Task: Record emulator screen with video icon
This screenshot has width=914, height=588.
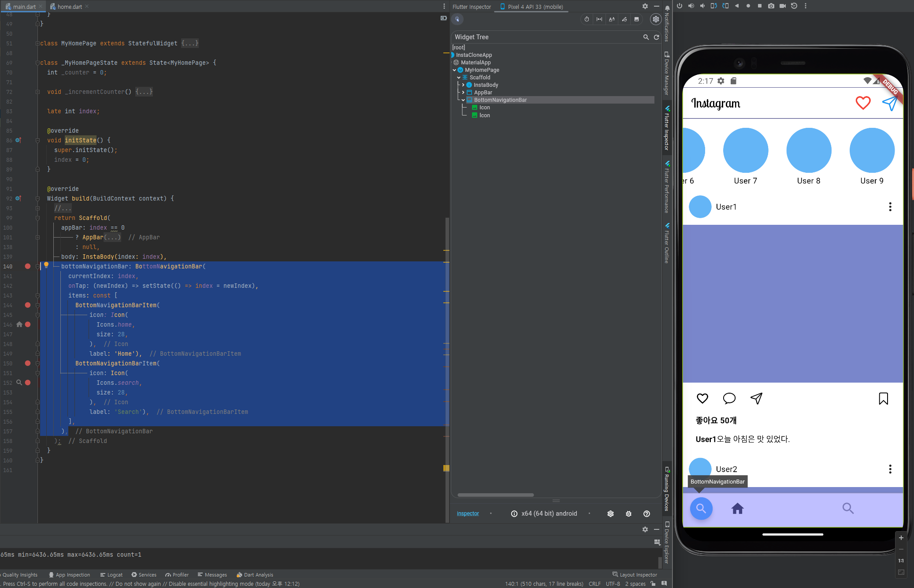Action: coord(782,6)
